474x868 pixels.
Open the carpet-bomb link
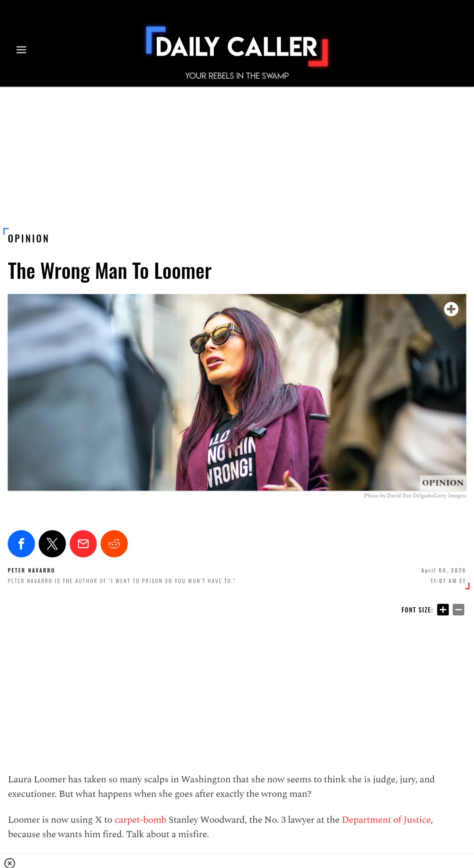coord(140,820)
